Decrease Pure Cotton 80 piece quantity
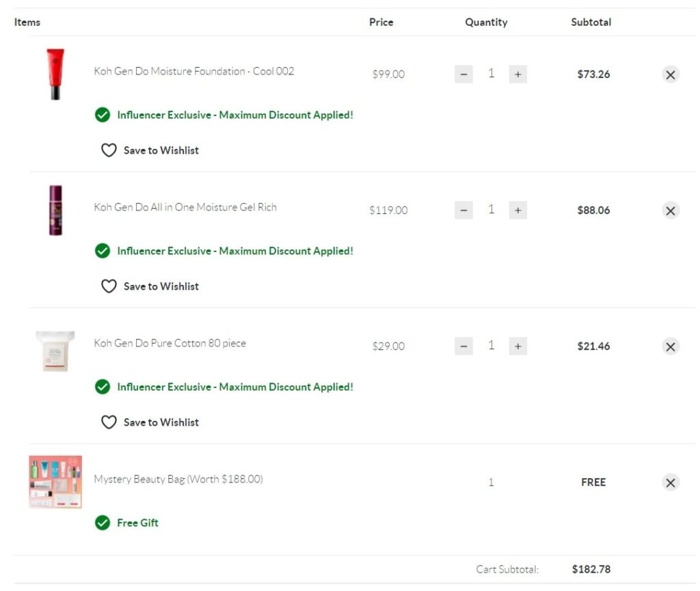The width and height of the screenshot is (700, 591). (463, 346)
